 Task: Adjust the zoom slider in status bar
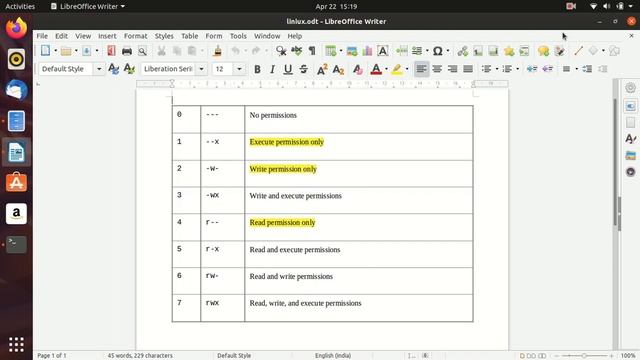click(584, 356)
